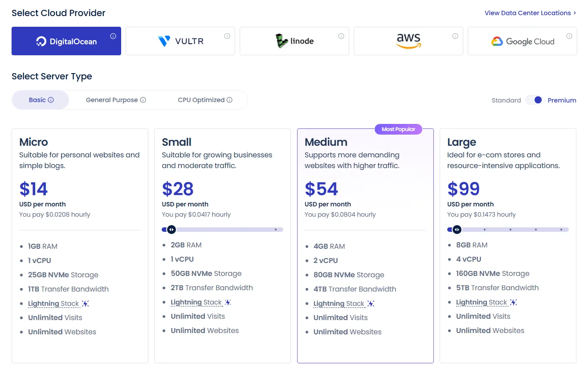This screenshot has height=370, width=588.
Task: Click lightning icon in Small plan
Action: [228, 302]
